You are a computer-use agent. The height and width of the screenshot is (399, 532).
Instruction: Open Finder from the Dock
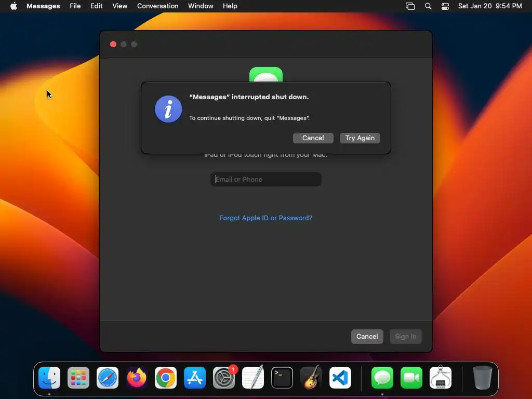pos(49,378)
